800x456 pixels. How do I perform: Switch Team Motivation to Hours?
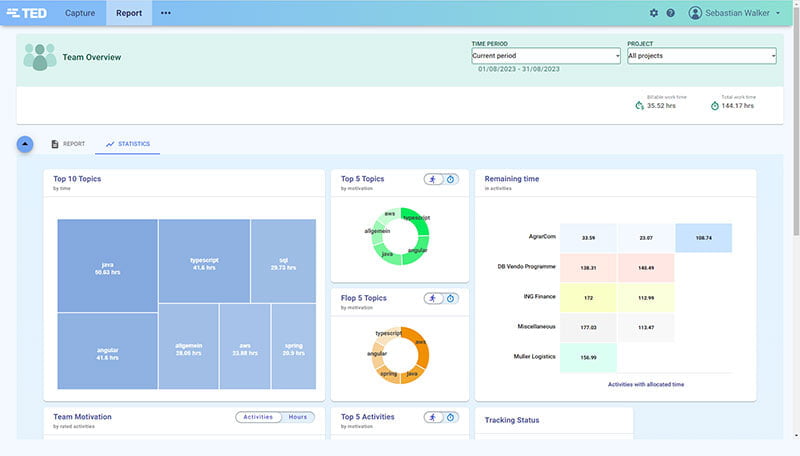click(x=298, y=417)
